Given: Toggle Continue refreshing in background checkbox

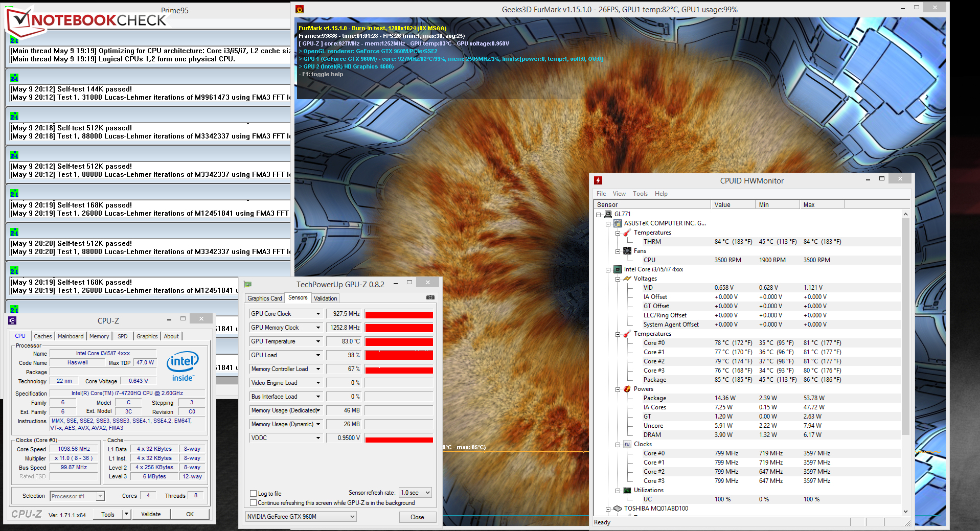Looking at the screenshot, I should point(253,502).
